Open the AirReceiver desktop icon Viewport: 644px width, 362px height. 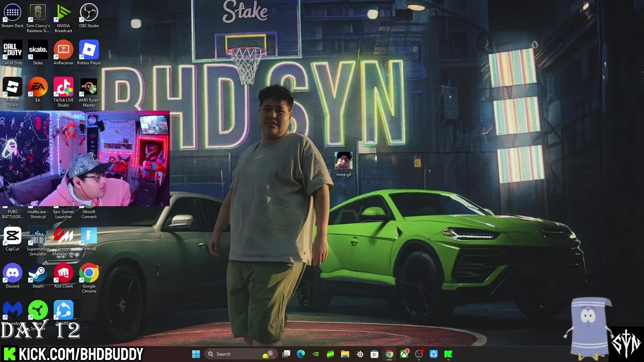click(x=63, y=53)
